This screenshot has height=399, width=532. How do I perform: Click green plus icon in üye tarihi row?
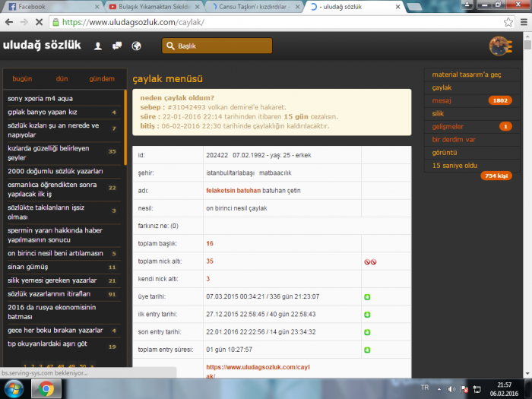(367, 297)
